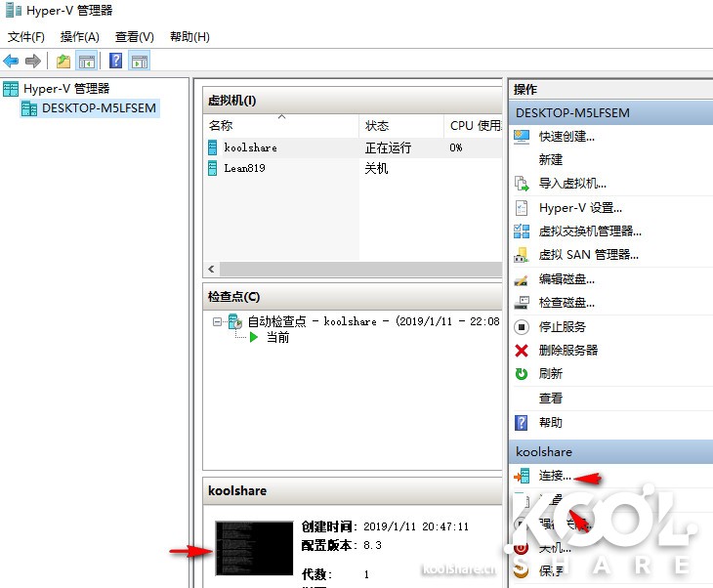Viewport: 713px width, 588px height.
Task: Click the horizontal scrollbar left arrow in VM list
Action: tap(211, 269)
